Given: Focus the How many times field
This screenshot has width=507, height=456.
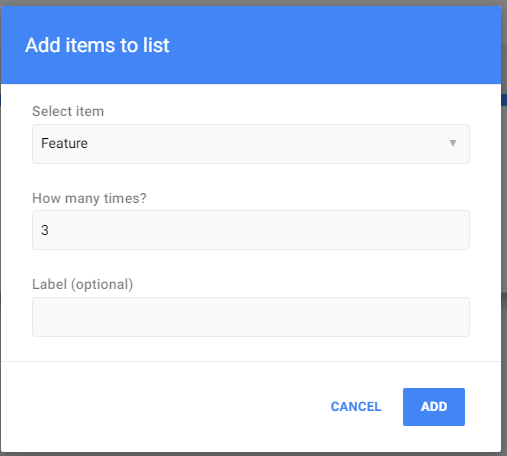Looking at the screenshot, I should point(251,230).
